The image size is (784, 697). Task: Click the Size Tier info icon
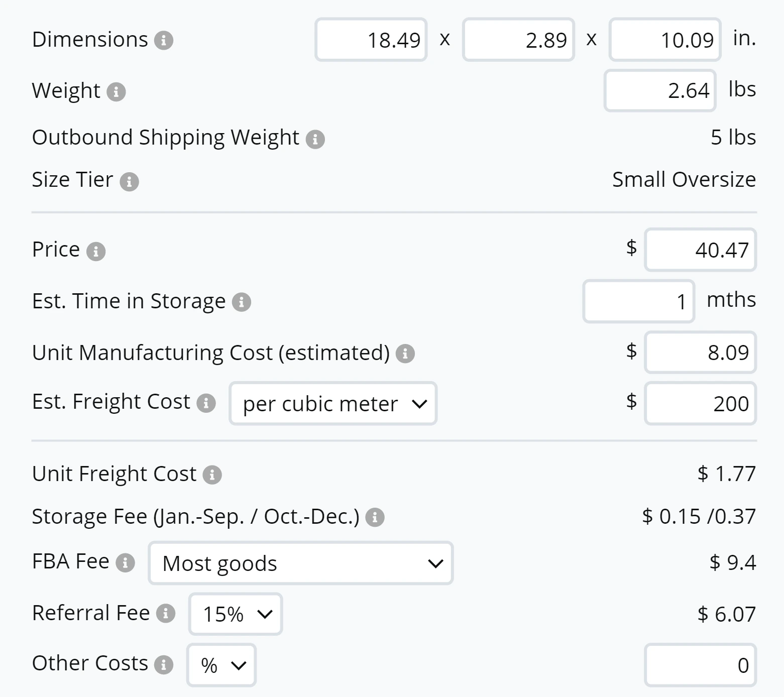(129, 181)
